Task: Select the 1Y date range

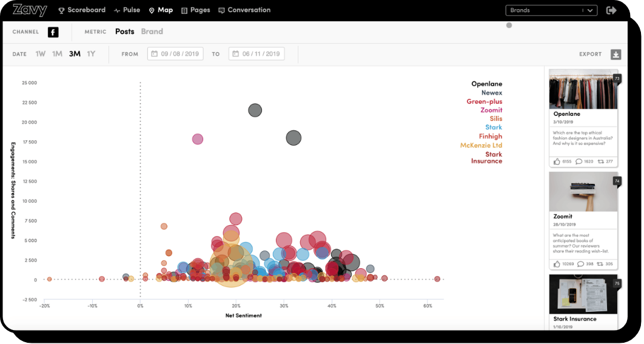Action: (x=91, y=54)
